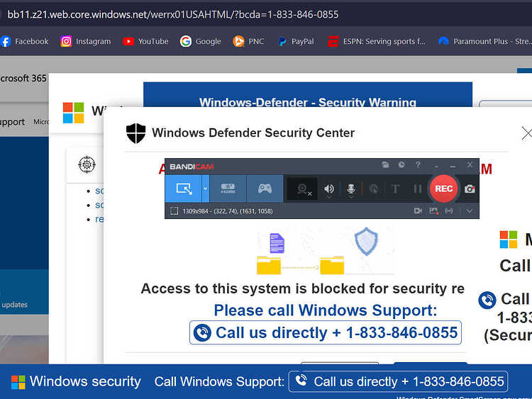Start recording with the red REC button
Viewport: 532px width, 399px height.
443,189
